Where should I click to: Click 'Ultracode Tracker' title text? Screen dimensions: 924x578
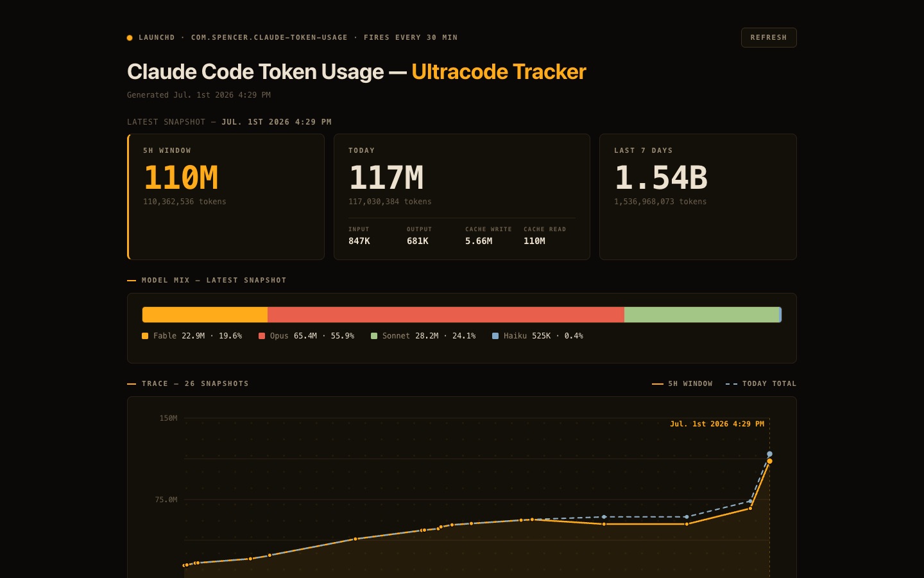[499, 72]
